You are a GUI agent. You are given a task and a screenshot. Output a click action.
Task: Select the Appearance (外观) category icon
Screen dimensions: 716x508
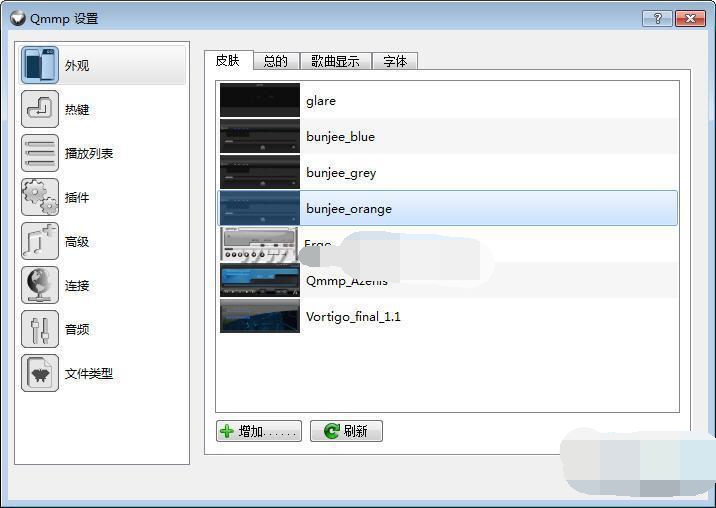pos(40,65)
